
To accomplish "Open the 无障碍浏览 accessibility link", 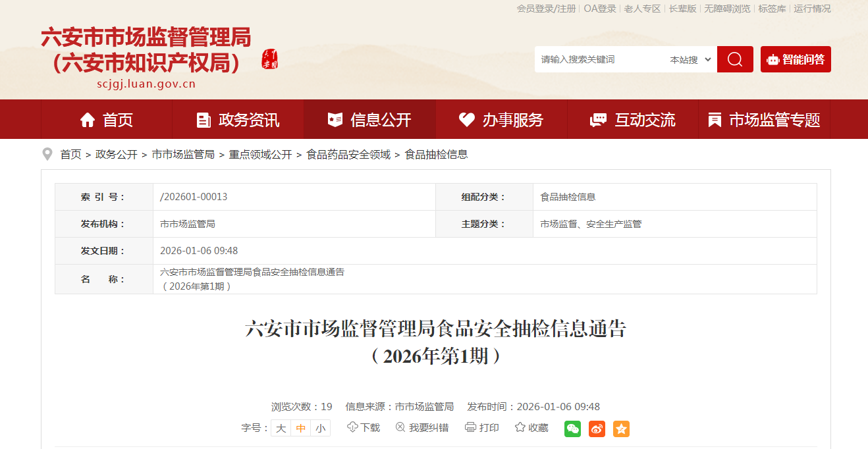I will coord(727,9).
